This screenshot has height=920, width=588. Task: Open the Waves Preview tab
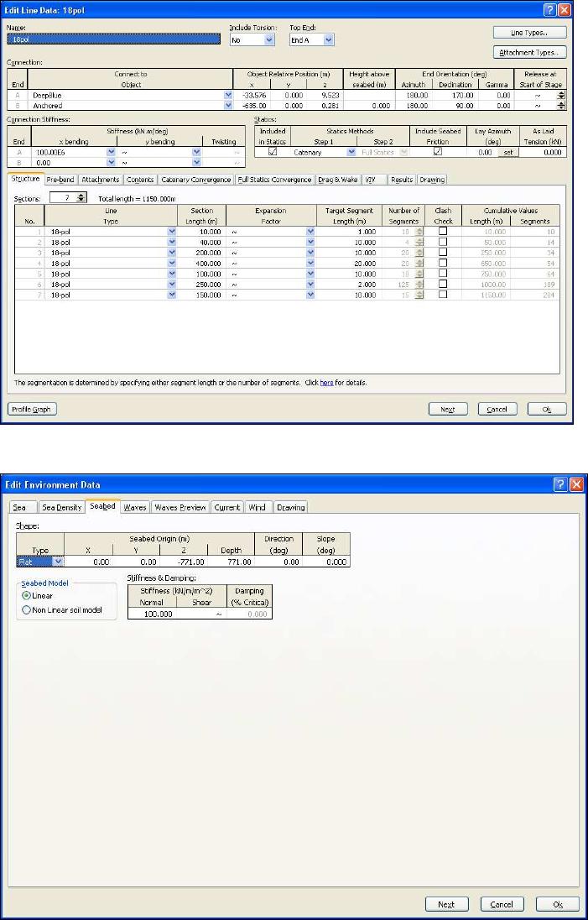click(180, 507)
